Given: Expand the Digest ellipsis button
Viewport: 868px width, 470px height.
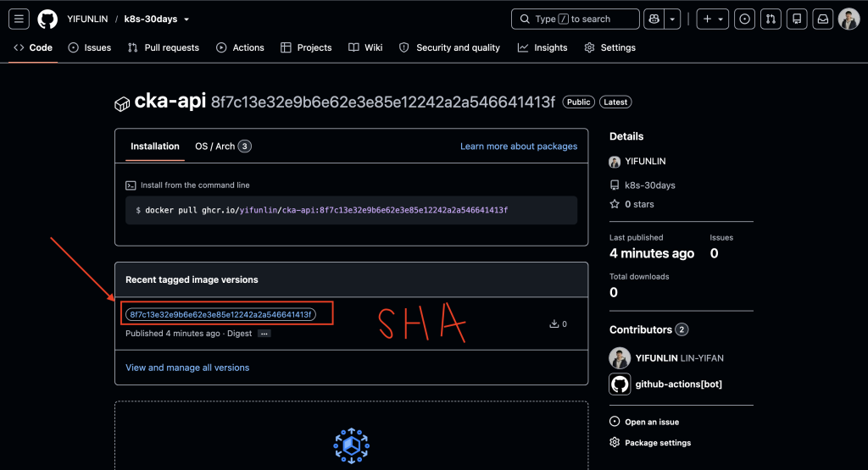Looking at the screenshot, I should pyautogui.click(x=264, y=334).
